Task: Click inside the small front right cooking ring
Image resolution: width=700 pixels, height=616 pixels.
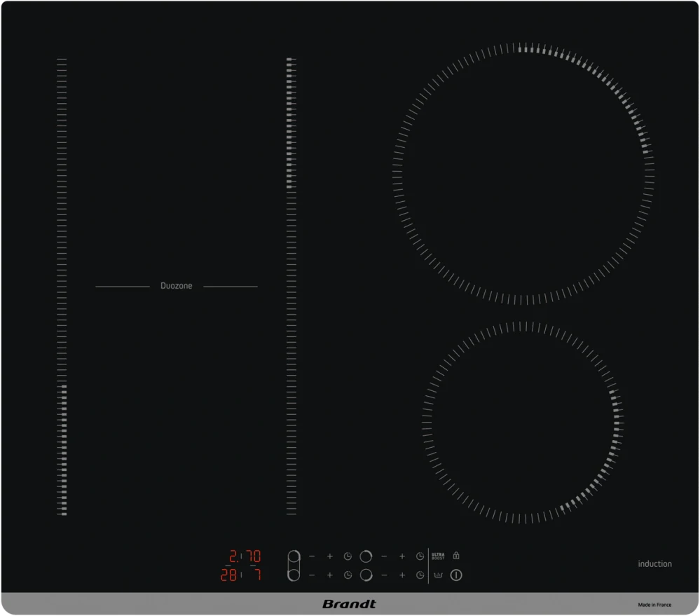Action: click(523, 423)
